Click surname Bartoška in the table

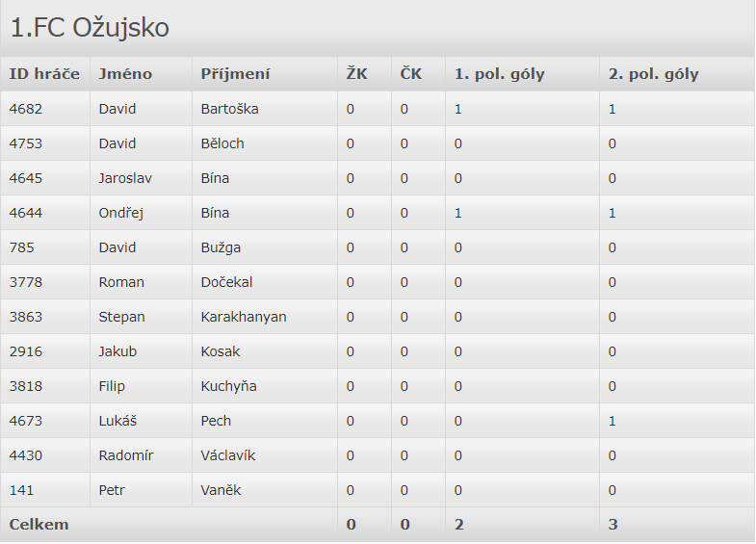tap(229, 109)
